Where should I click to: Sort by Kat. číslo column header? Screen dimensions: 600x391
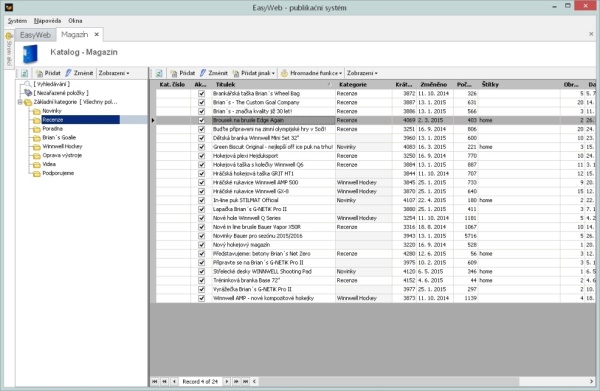[x=173, y=84]
